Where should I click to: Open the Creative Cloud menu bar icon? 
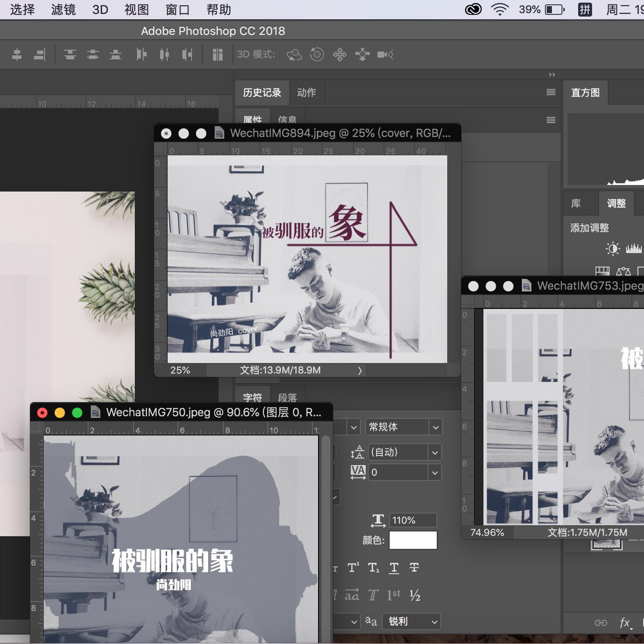coord(473,9)
